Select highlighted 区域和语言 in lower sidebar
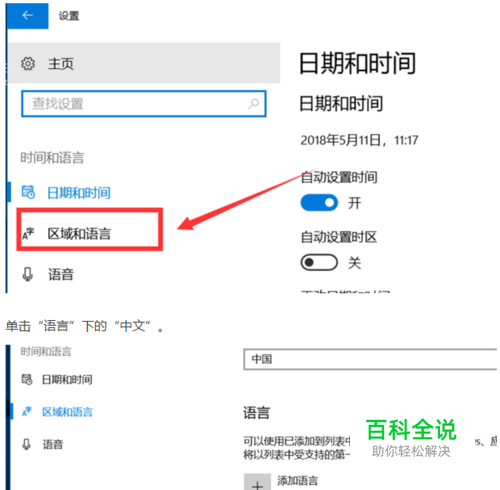 click(67, 412)
